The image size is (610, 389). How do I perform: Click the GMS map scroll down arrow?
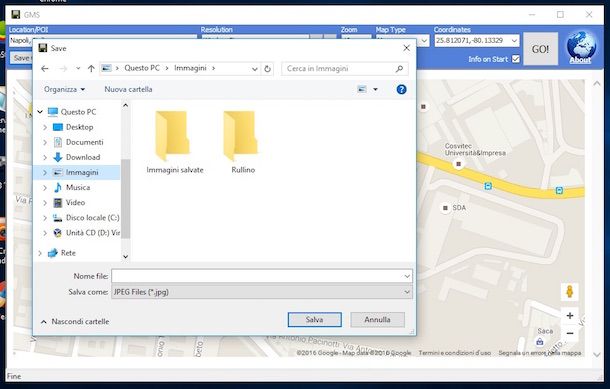(597, 354)
